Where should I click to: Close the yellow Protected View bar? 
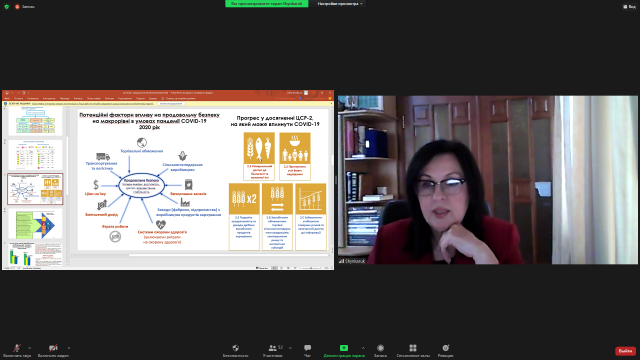(330, 104)
